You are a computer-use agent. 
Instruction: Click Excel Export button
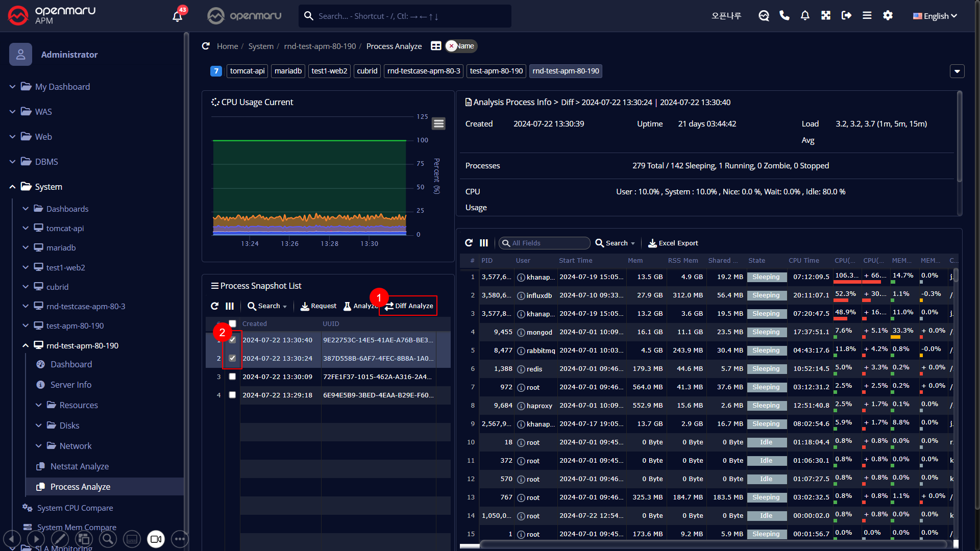tap(673, 243)
